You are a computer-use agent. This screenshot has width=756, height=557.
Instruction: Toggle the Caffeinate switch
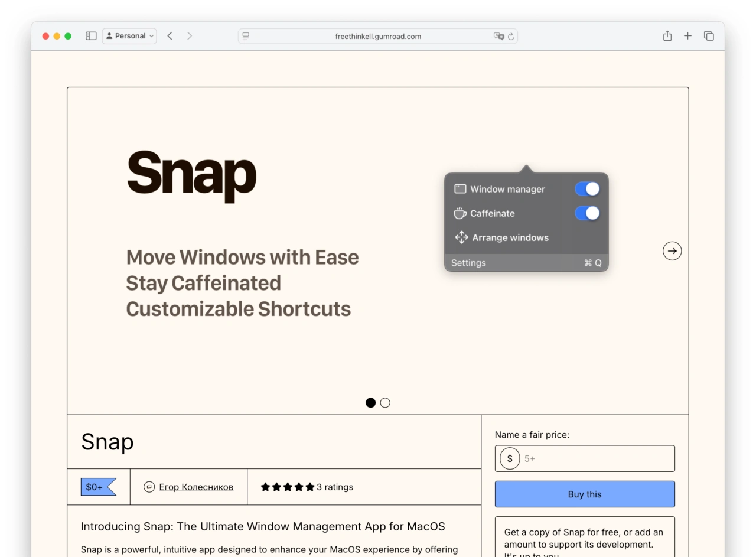coord(587,213)
